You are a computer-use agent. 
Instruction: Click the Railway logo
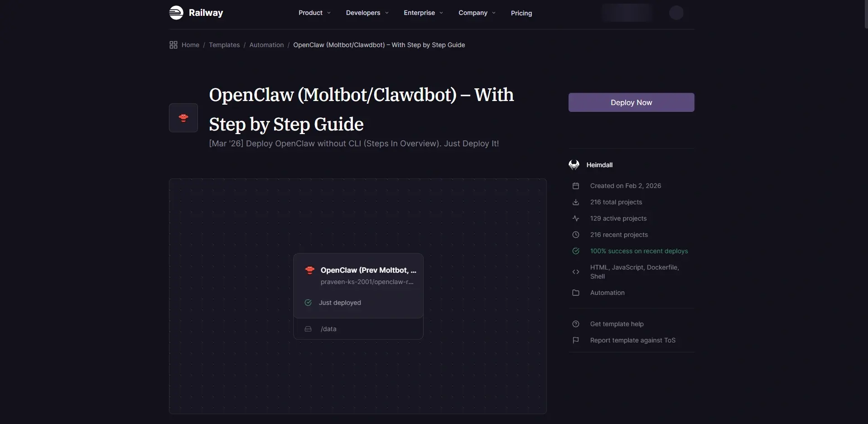[196, 13]
